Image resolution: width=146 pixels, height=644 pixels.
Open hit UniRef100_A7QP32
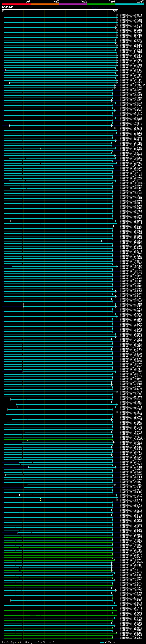tap(131, 25)
